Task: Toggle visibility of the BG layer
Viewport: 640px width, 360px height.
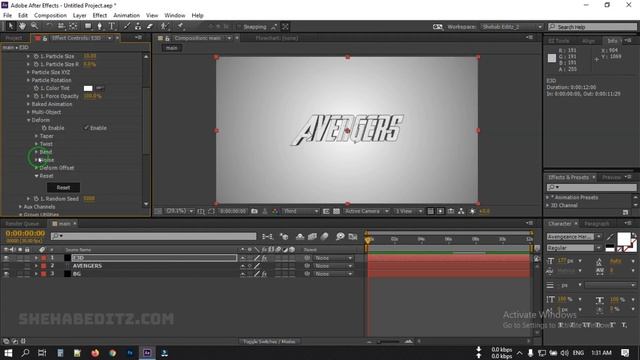Action: tap(6, 274)
